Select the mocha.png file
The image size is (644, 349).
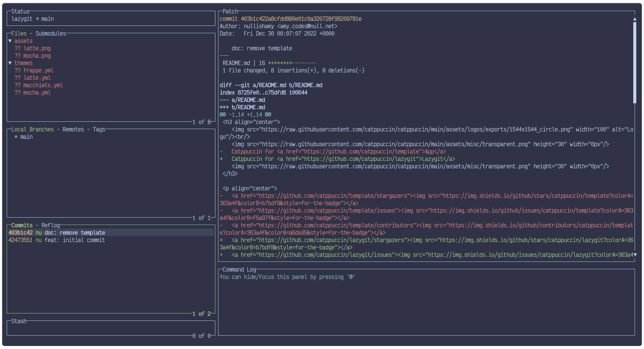(33, 56)
